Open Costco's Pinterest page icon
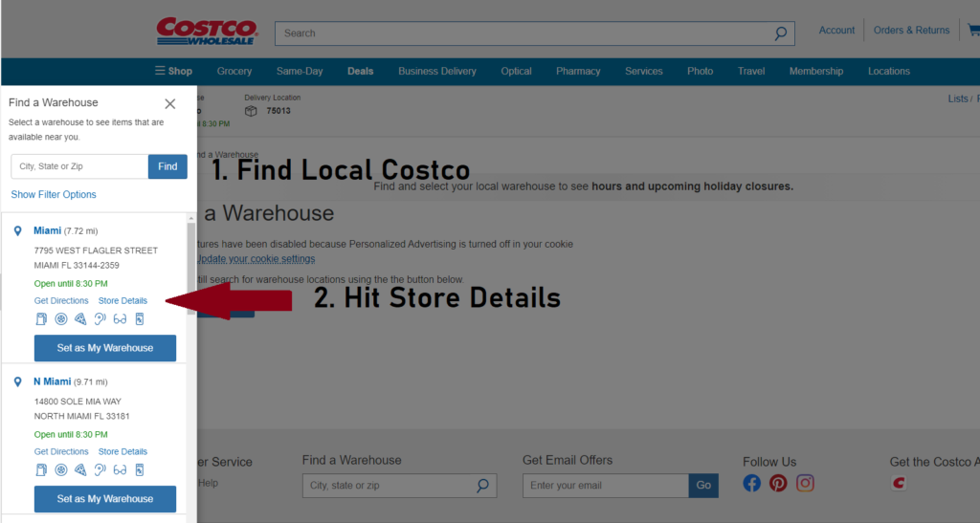Screen dimensions: 980x523 coord(778,483)
